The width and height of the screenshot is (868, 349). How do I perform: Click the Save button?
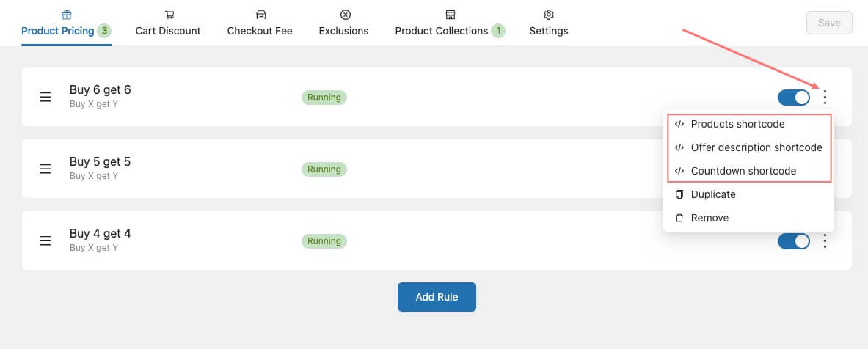[x=829, y=23]
